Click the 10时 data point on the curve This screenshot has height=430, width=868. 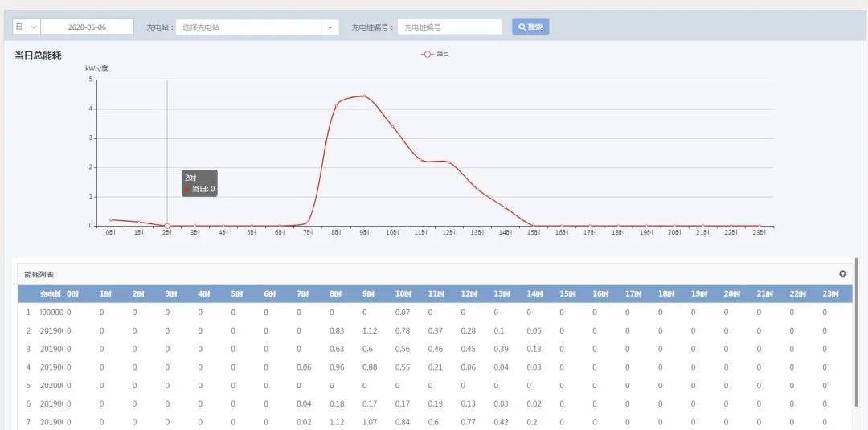tap(392, 127)
